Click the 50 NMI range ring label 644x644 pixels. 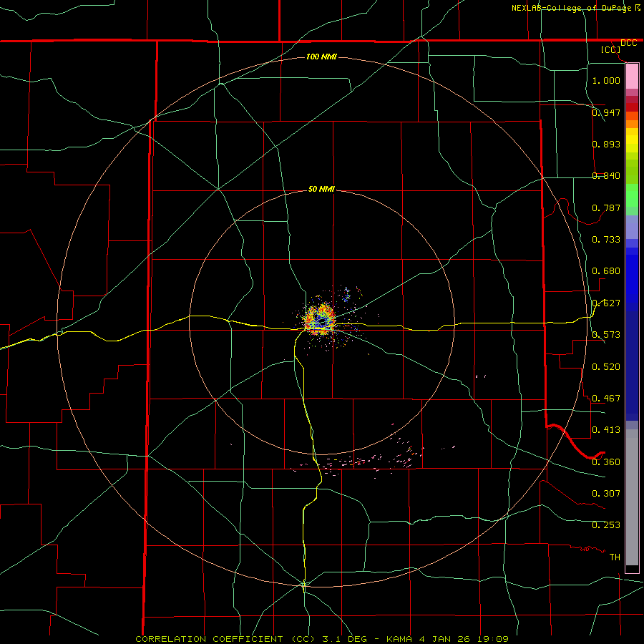pos(321,189)
